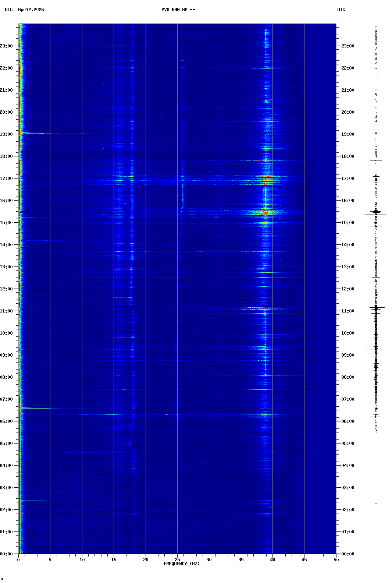This screenshot has width=392, height=583.
Task: Click the PVO HHN HP station title
Action: tap(178, 10)
